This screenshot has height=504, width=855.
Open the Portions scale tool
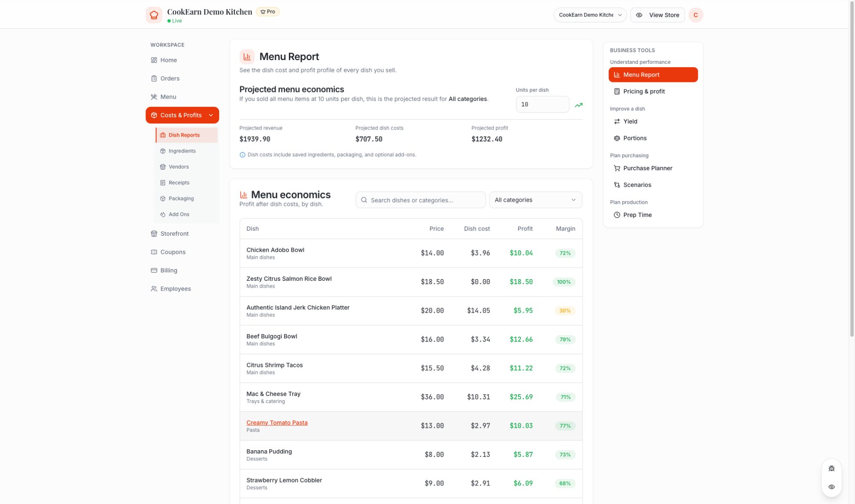pos(653,138)
